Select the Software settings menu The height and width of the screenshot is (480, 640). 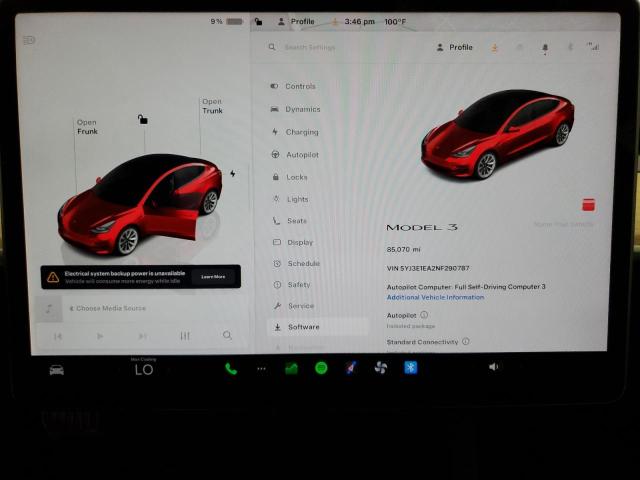point(318,327)
